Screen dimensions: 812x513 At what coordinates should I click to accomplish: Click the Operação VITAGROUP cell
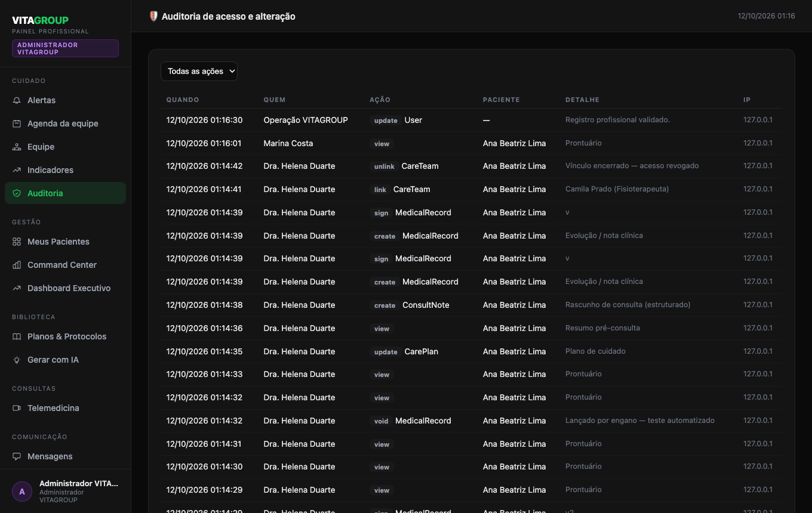306,120
